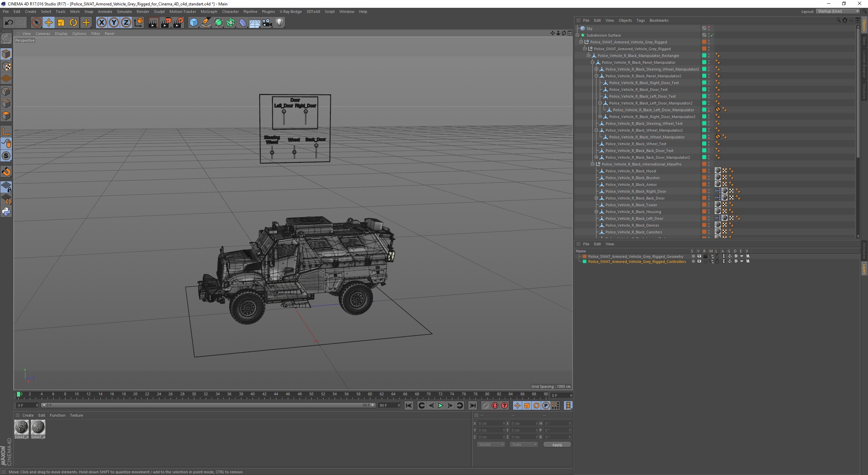Open Edit Render Settings icon

tap(178, 23)
